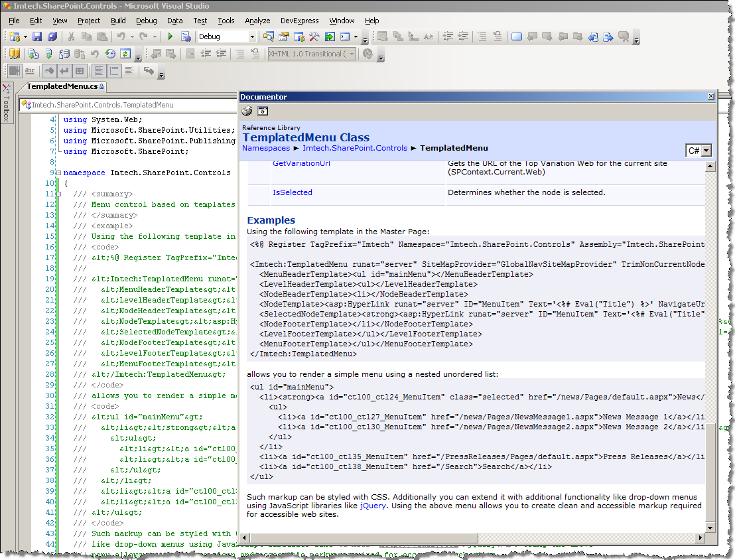Start debugging with the green play icon
The image size is (735, 560).
click(x=170, y=36)
